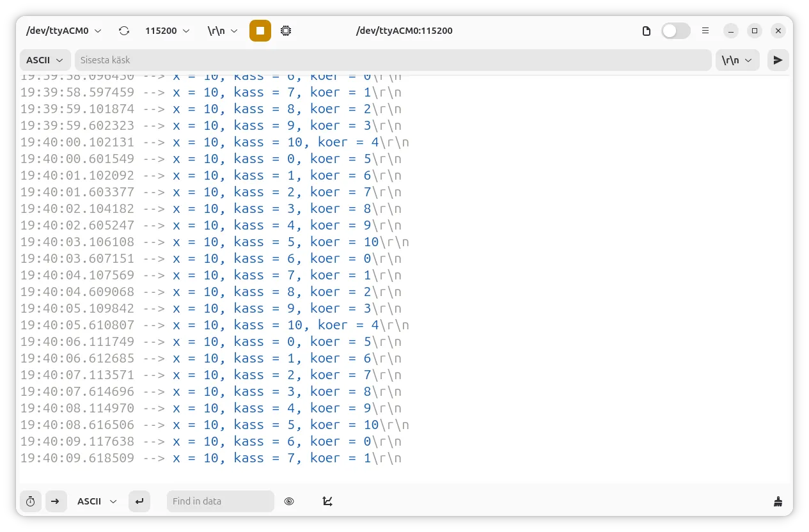Click the log entry at 19:40:08.616506
The width and height of the screenshot is (809, 532).
(x=215, y=425)
